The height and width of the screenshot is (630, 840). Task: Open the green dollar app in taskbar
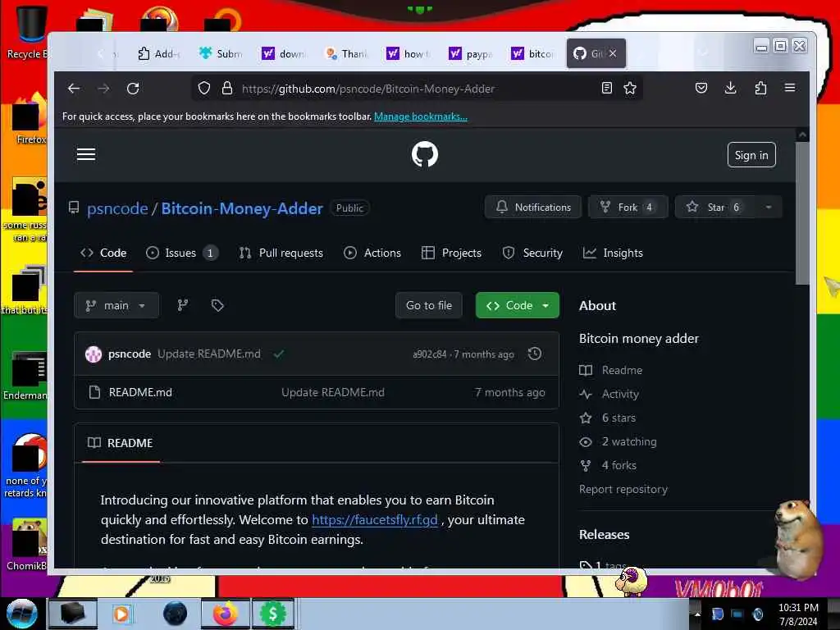[272, 614]
